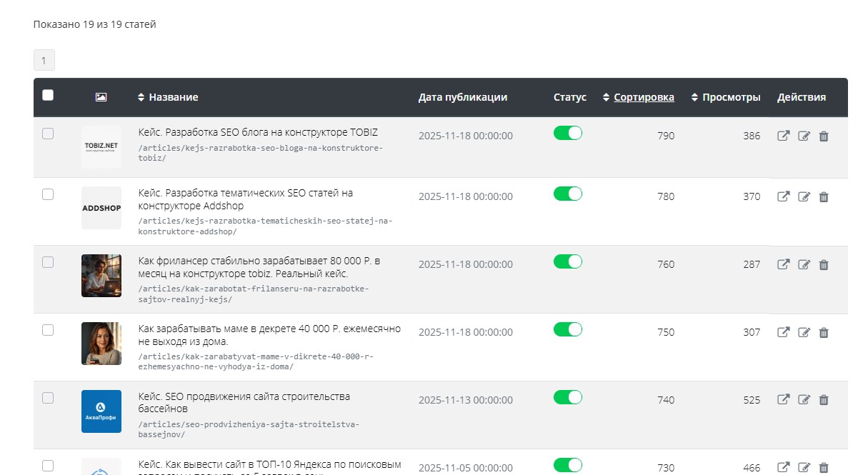Toggle status of мама в декрете article

pyautogui.click(x=568, y=329)
